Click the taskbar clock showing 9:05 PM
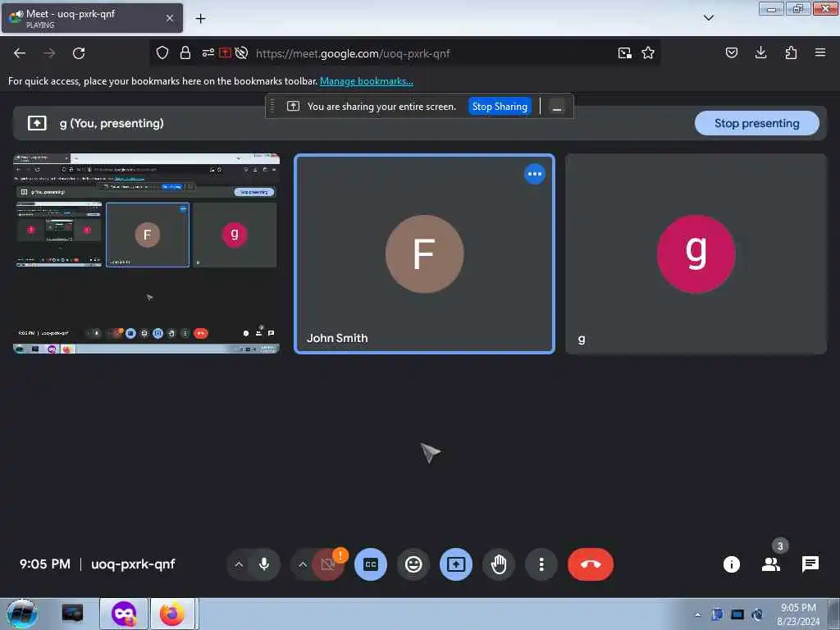This screenshot has width=840, height=630. pos(798,614)
